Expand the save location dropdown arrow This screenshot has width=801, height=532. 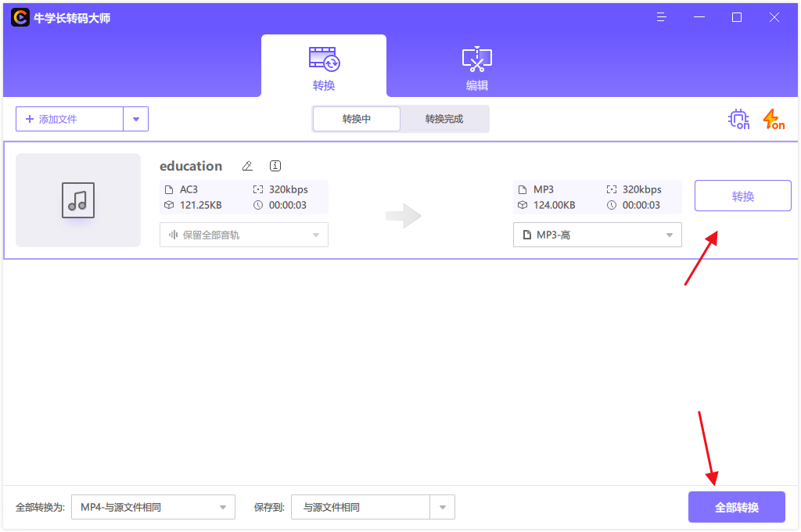[443, 508]
